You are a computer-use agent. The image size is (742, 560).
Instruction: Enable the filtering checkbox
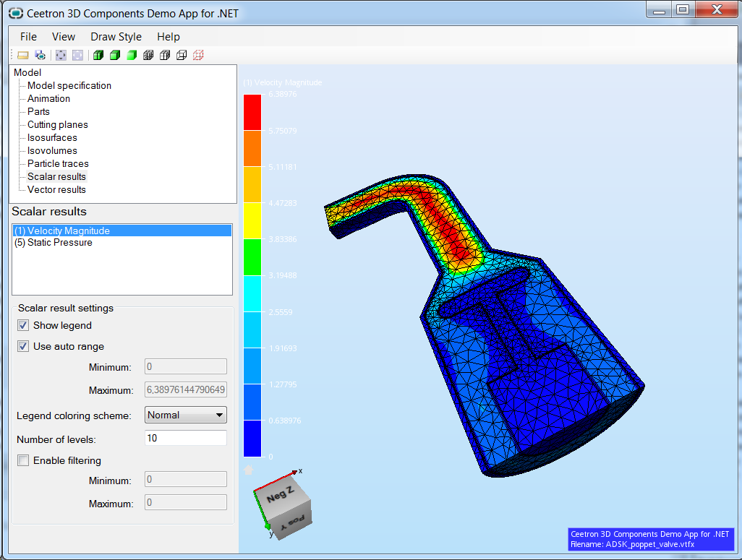pos(24,460)
